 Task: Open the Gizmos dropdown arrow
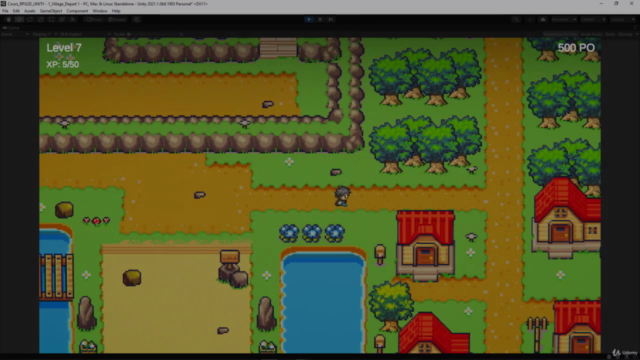point(637,34)
